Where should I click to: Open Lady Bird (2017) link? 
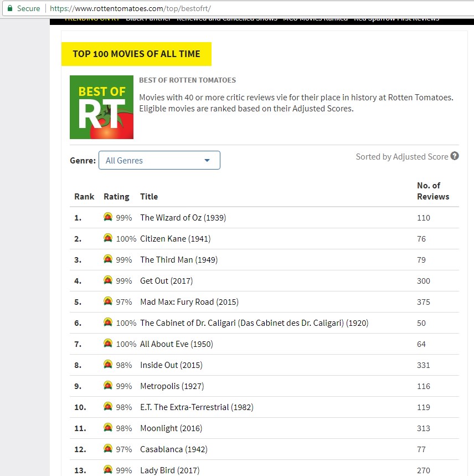(170, 470)
